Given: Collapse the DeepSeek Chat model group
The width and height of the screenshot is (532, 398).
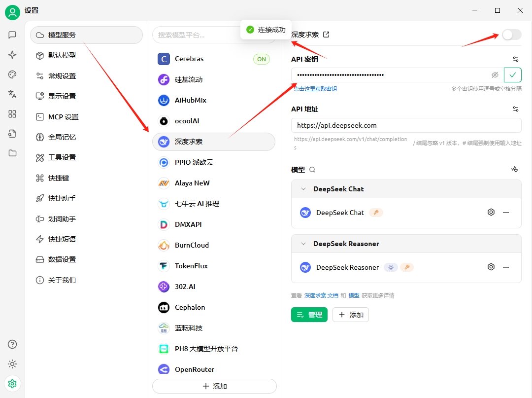Looking at the screenshot, I should coord(303,189).
